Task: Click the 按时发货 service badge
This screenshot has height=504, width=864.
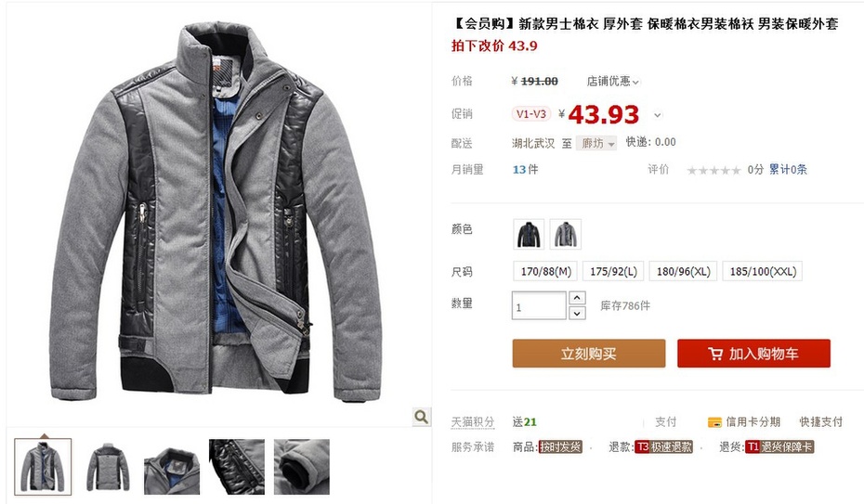Action: coord(560,446)
